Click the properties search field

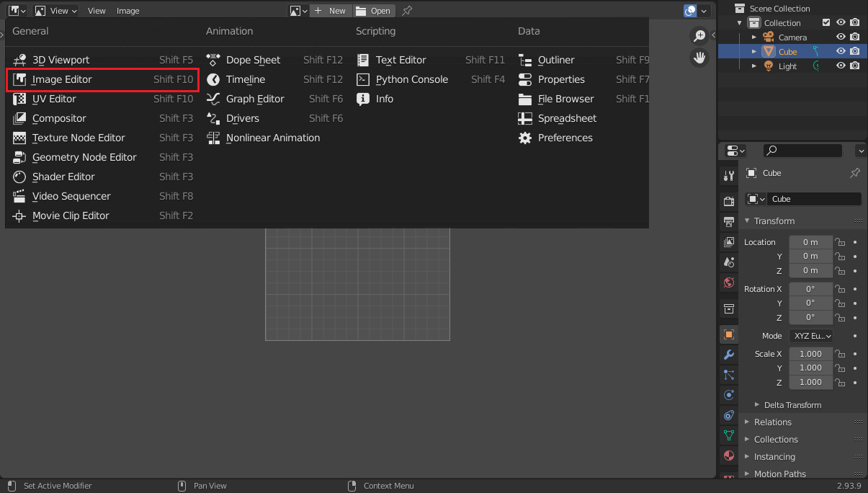(803, 151)
